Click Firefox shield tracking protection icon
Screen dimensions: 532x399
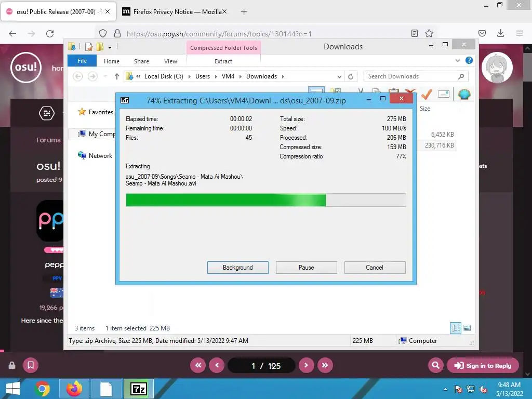coord(103,33)
